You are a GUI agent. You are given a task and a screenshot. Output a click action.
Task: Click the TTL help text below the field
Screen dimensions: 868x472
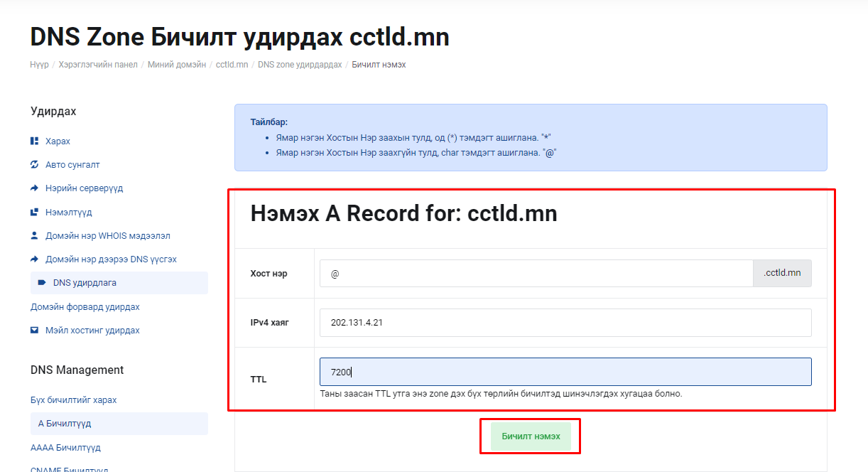(501, 394)
